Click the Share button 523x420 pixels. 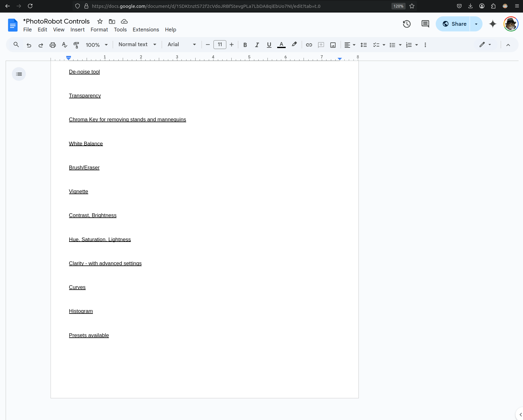[x=453, y=24]
